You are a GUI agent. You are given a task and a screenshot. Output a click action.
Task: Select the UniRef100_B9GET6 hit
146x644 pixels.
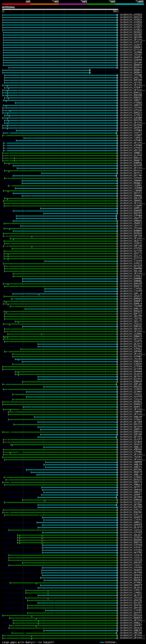click(x=131, y=286)
